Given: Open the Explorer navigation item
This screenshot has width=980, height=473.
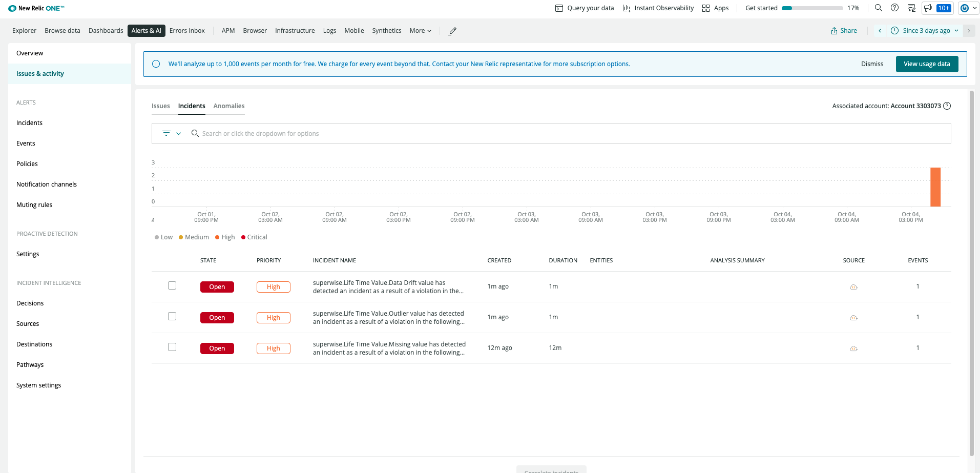Looking at the screenshot, I should point(25,31).
